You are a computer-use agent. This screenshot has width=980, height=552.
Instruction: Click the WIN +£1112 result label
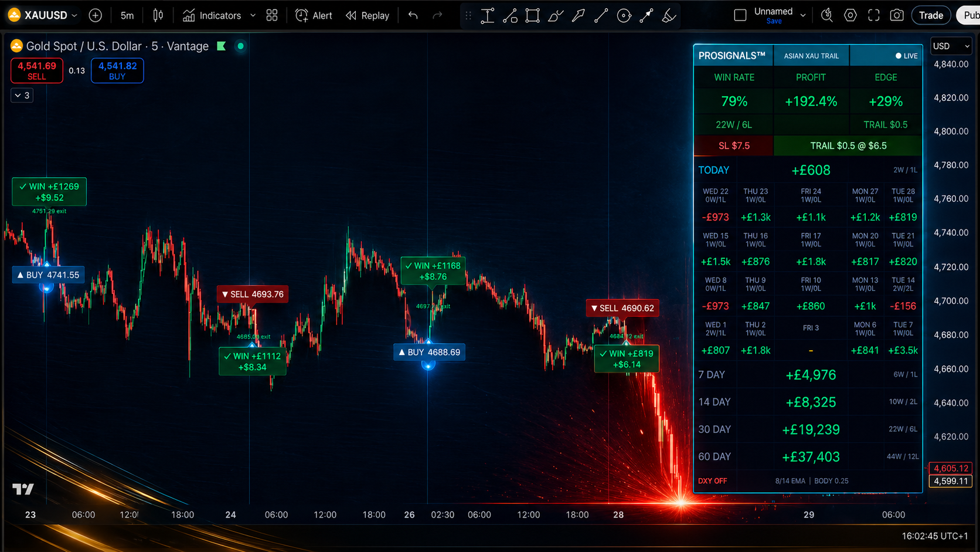click(253, 361)
